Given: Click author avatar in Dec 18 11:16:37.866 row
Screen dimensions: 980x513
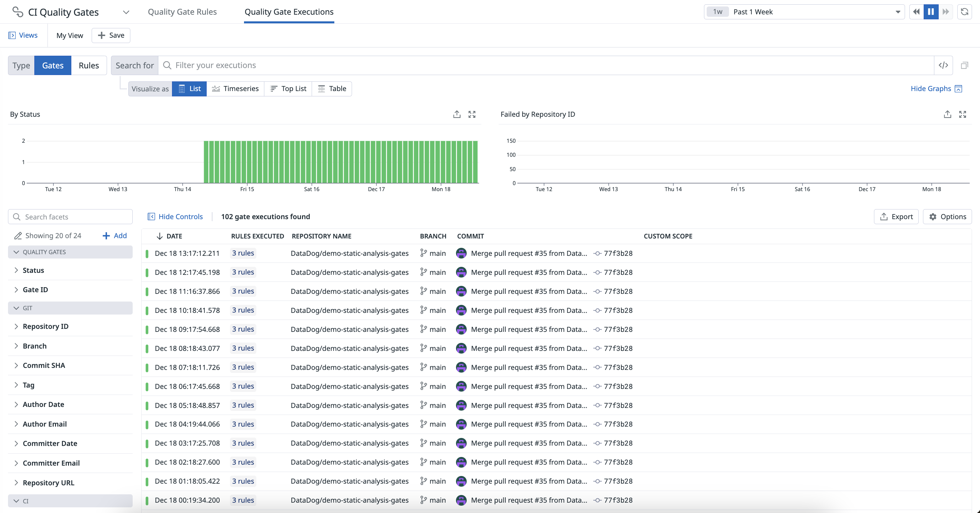Looking at the screenshot, I should [461, 291].
